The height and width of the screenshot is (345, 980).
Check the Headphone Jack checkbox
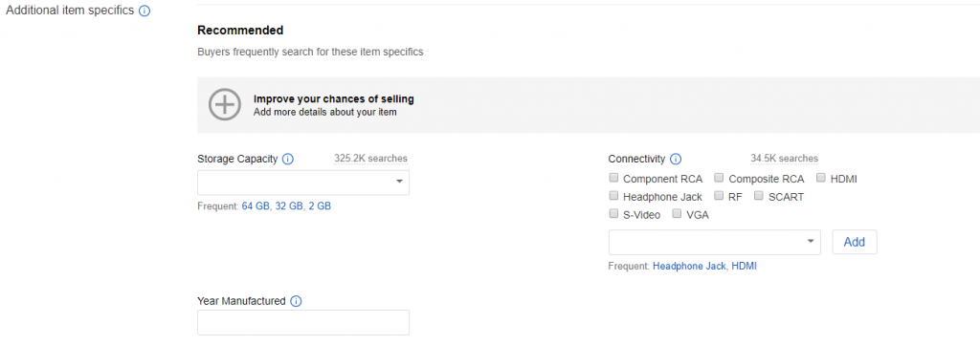click(613, 196)
